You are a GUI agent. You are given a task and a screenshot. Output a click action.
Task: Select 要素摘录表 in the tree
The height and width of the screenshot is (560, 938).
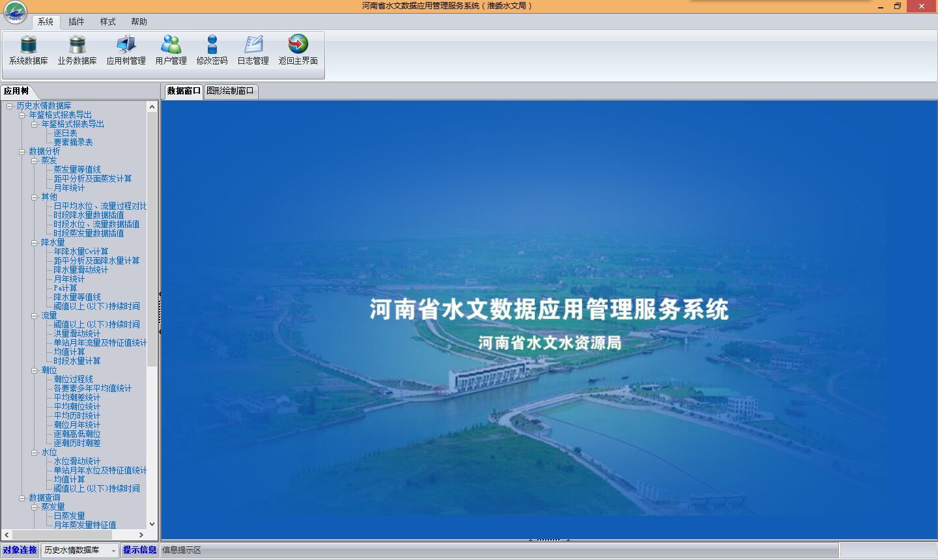73,142
